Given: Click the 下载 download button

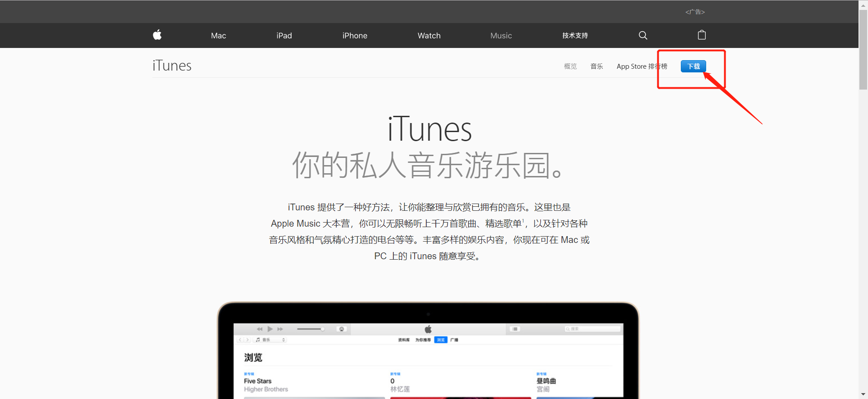Looking at the screenshot, I should pyautogui.click(x=693, y=66).
